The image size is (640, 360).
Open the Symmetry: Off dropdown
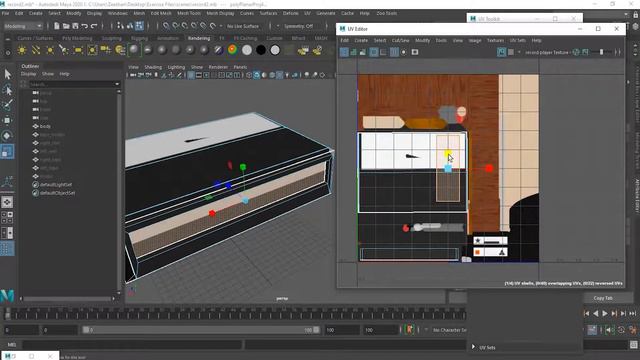coord(299,26)
